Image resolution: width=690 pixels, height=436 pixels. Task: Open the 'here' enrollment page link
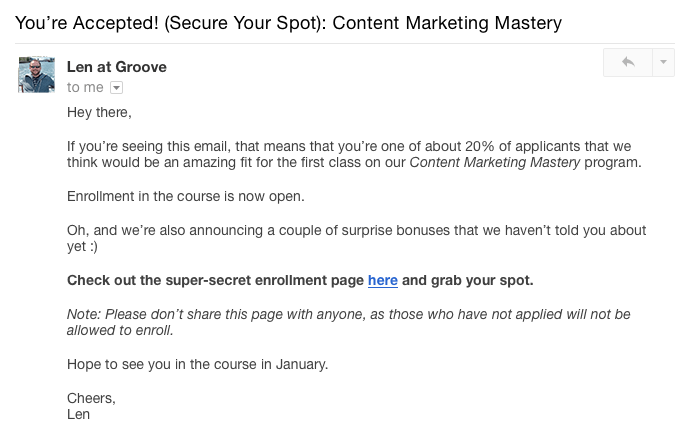point(383,280)
